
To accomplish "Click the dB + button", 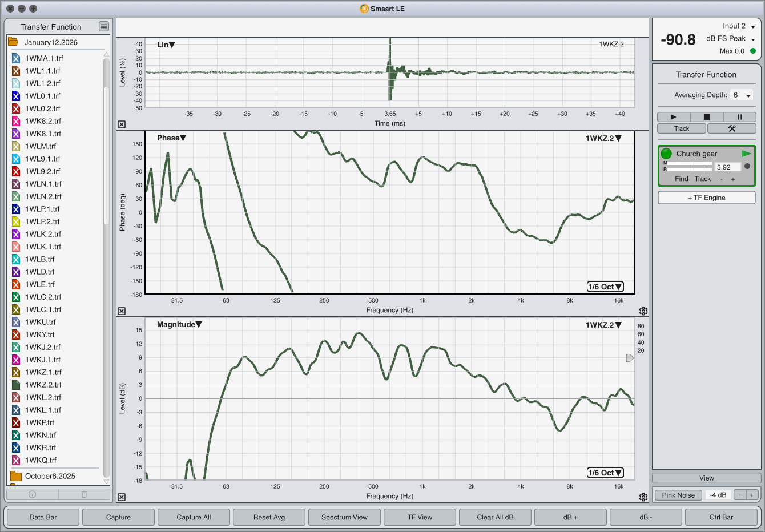I will click(x=570, y=517).
